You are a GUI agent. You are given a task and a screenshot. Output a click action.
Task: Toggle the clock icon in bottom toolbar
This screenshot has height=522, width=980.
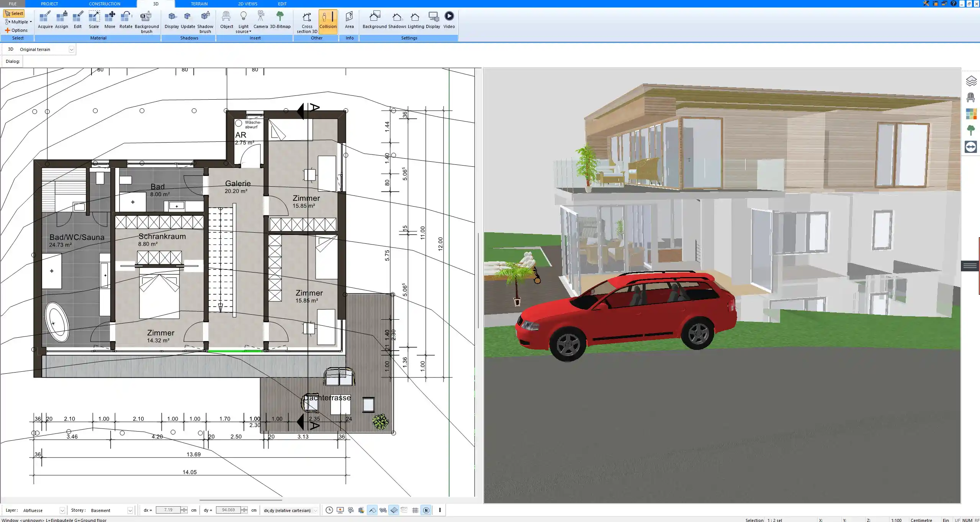(329, 510)
